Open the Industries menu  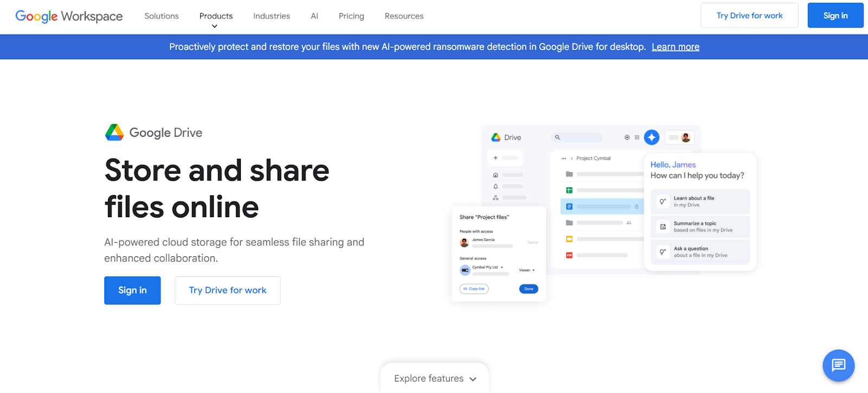point(272,16)
